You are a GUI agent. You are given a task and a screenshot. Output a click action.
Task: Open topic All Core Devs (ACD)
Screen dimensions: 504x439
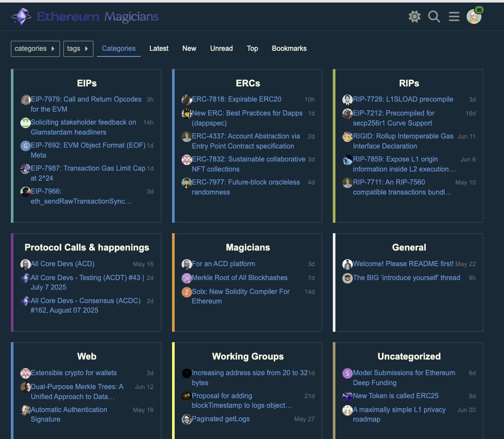coord(63,264)
